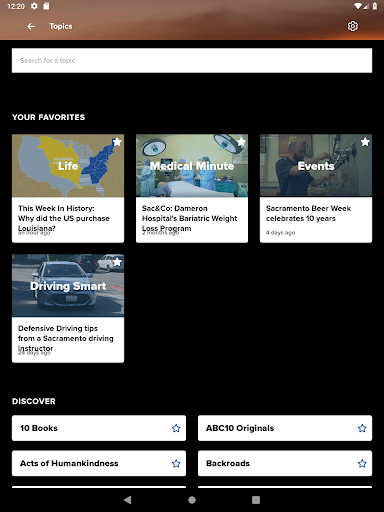
Task: Go back using the arrow icon
Action: pos(31,26)
